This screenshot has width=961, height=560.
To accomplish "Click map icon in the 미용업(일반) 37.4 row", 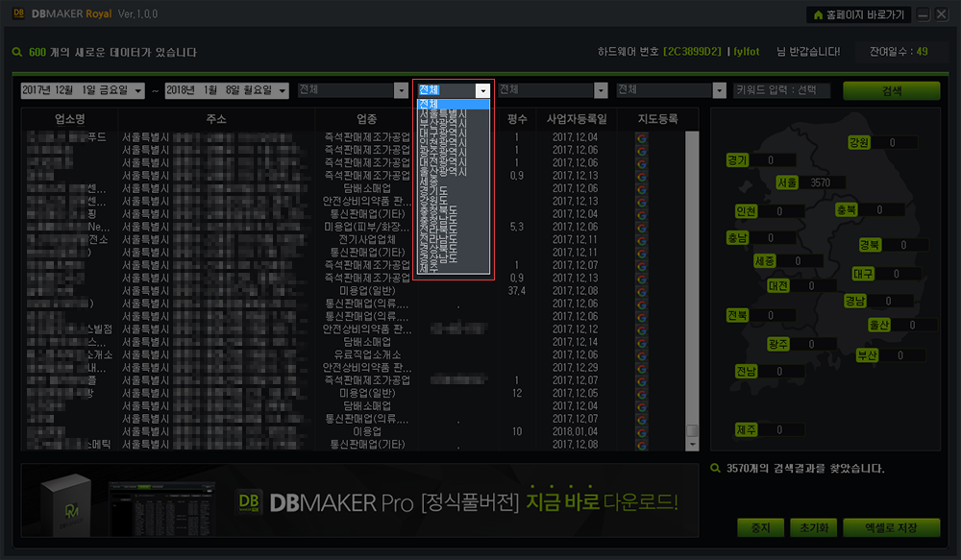I will (x=642, y=291).
